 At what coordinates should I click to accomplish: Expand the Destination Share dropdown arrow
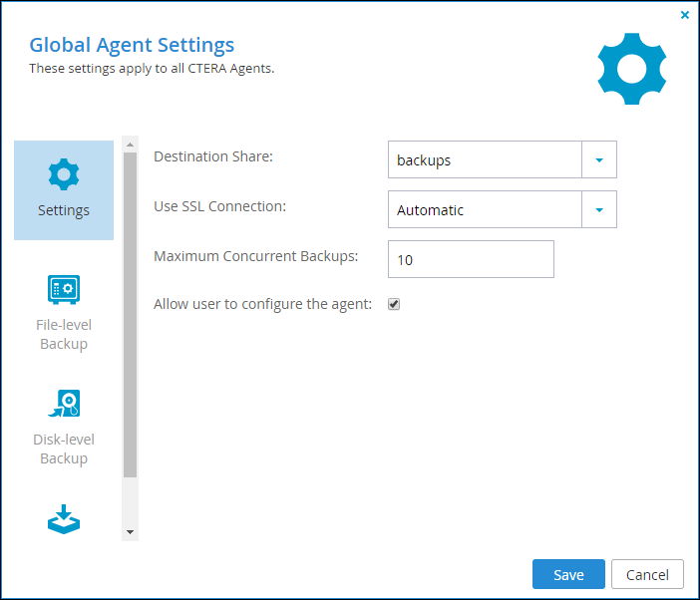pyautogui.click(x=599, y=159)
